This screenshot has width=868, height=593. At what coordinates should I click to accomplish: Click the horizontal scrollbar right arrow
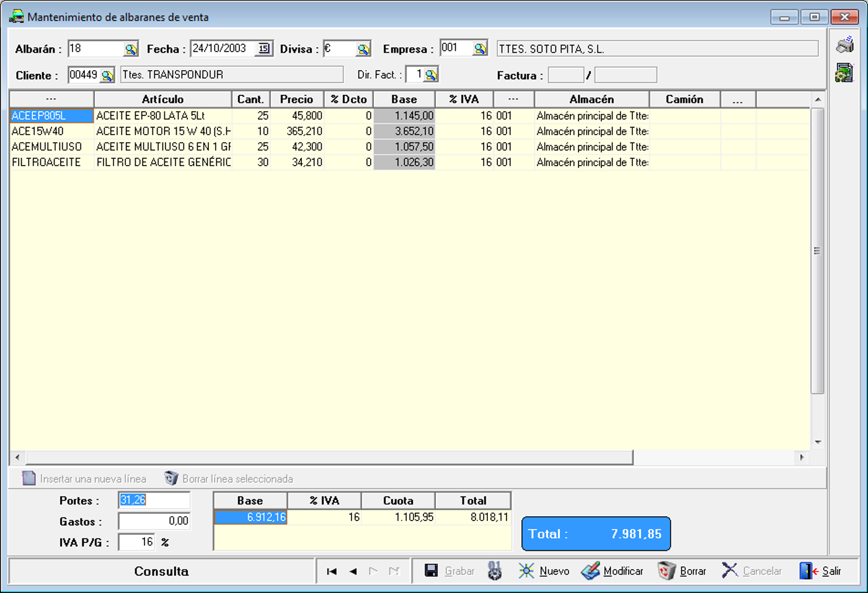[x=802, y=457]
